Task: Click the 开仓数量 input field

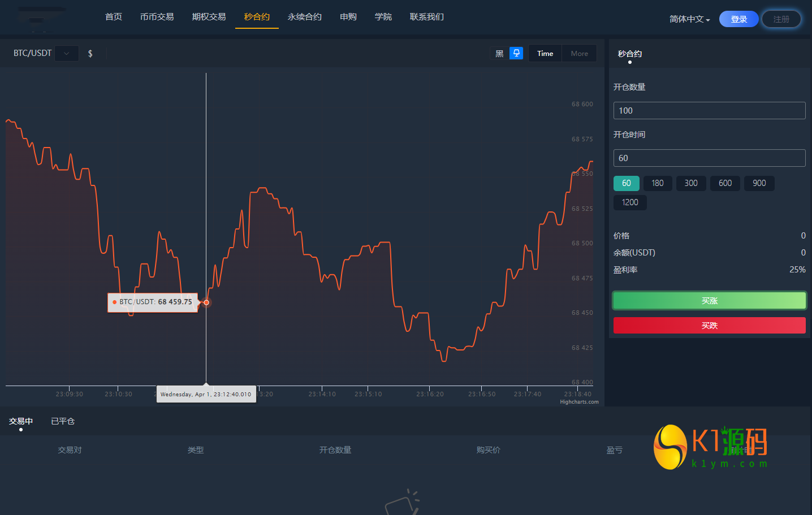Action: (709, 110)
